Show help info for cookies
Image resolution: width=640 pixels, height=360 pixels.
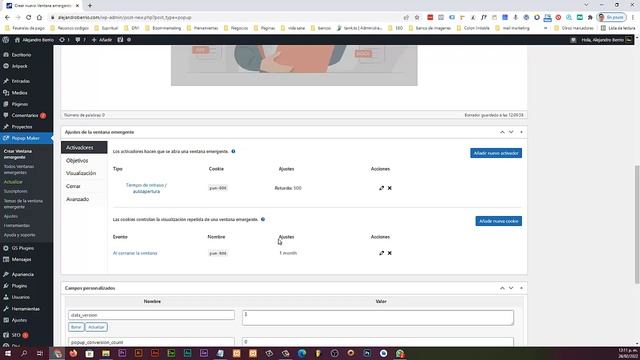coord(263,220)
